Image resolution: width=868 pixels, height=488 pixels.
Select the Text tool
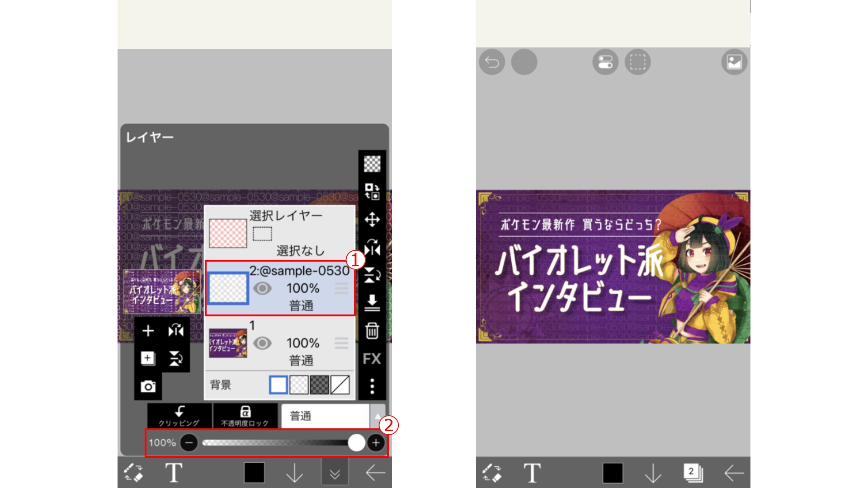(173, 473)
